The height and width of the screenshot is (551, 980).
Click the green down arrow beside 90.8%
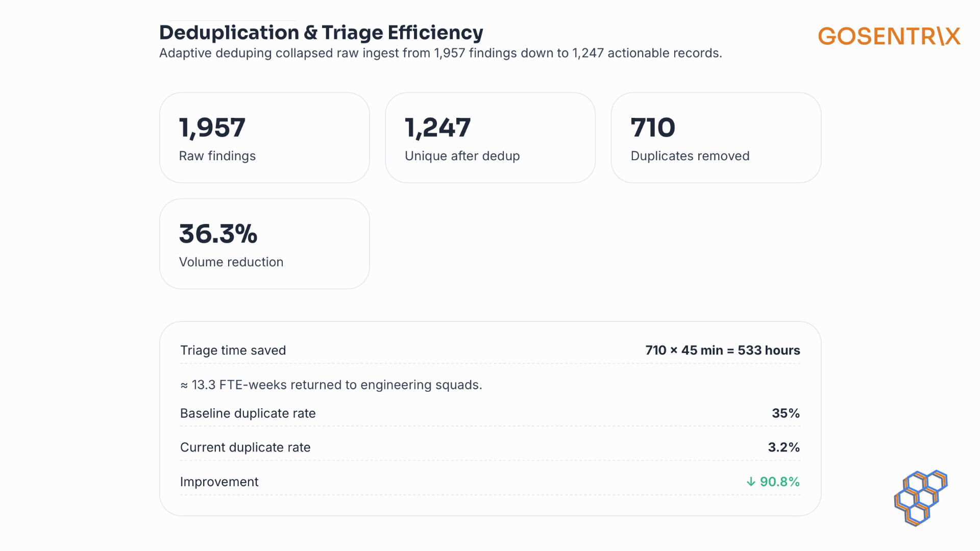(x=750, y=482)
